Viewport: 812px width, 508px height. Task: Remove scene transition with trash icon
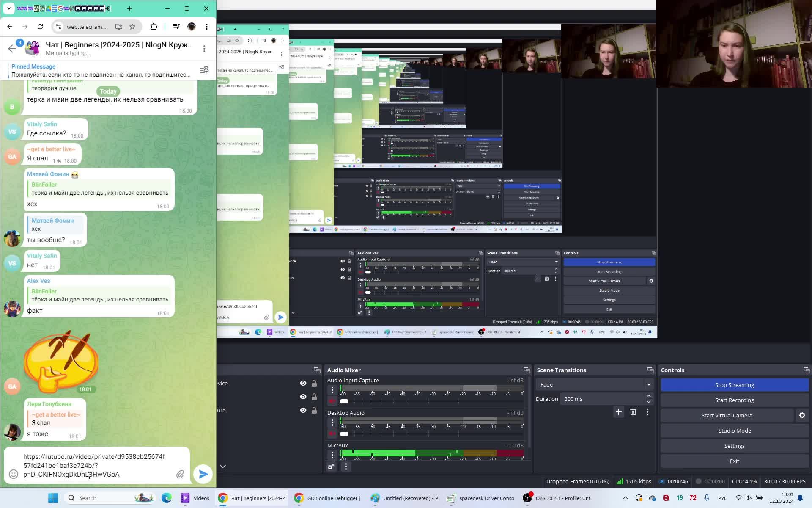(x=633, y=412)
